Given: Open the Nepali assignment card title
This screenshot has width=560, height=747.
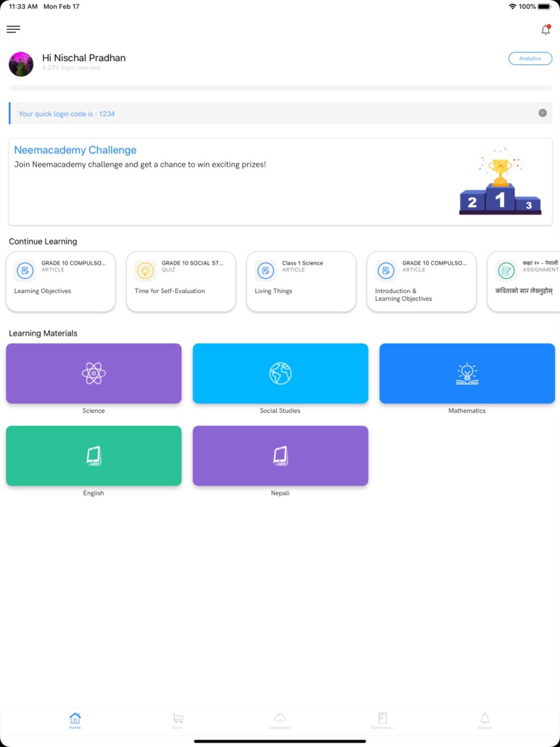Looking at the screenshot, I should 524,291.
